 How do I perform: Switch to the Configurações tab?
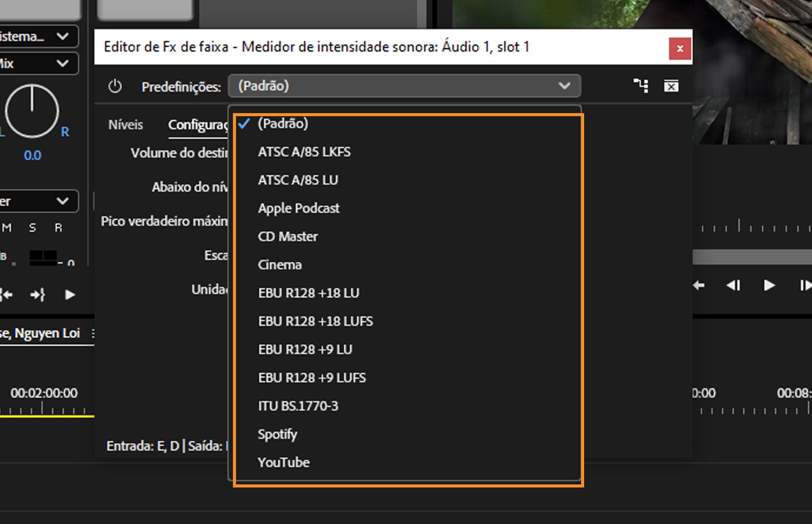coord(198,125)
